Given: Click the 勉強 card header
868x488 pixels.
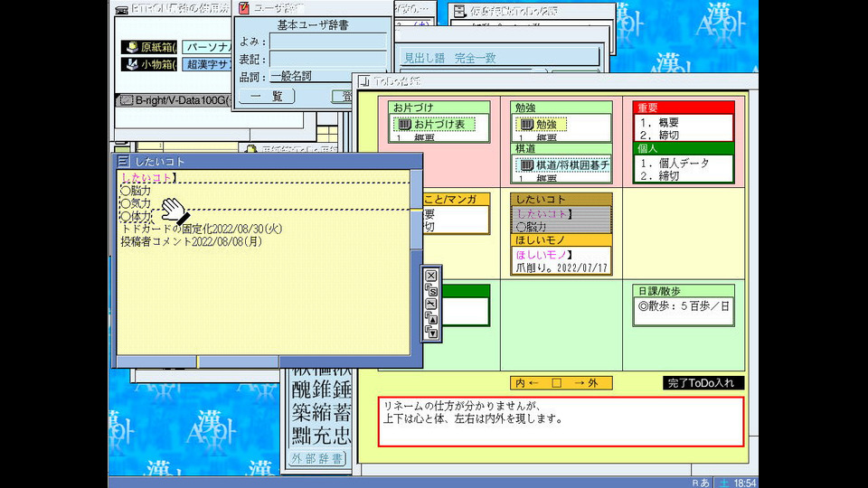Looking at the screenshot, I should (x=561, y=108).
